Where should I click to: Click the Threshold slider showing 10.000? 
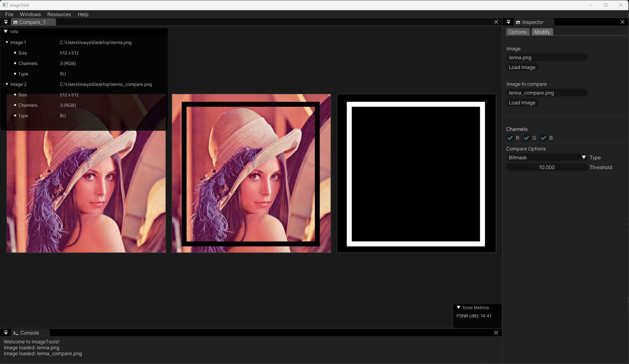coord(547,167)
